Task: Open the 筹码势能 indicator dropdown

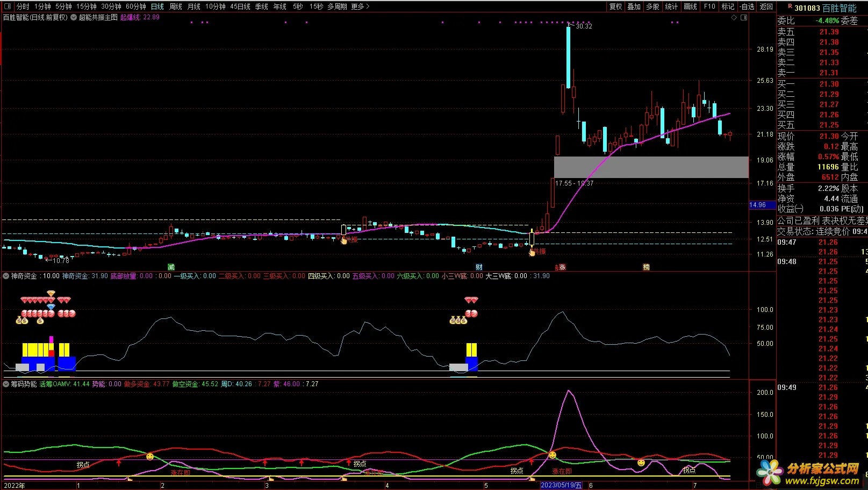Action: coord(6,384)
